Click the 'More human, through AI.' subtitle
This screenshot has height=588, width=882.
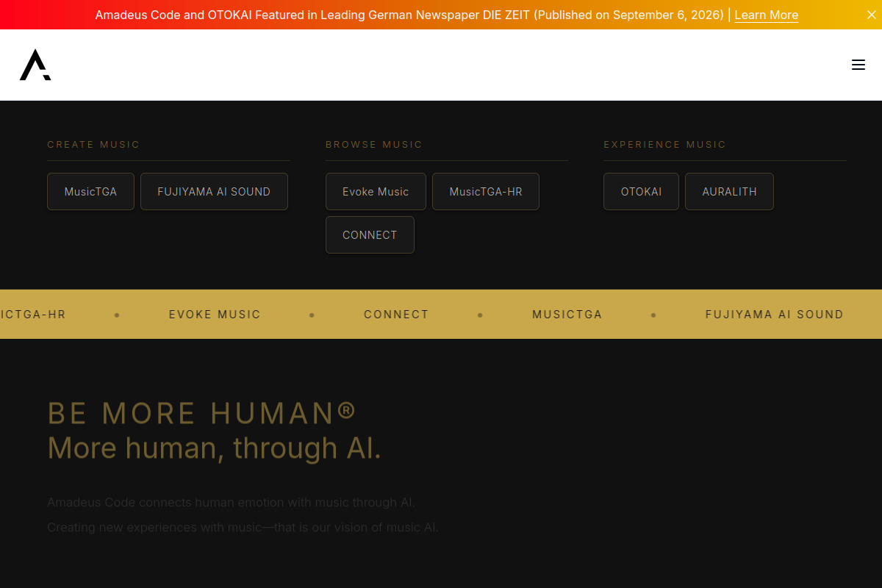click(215, 448)
